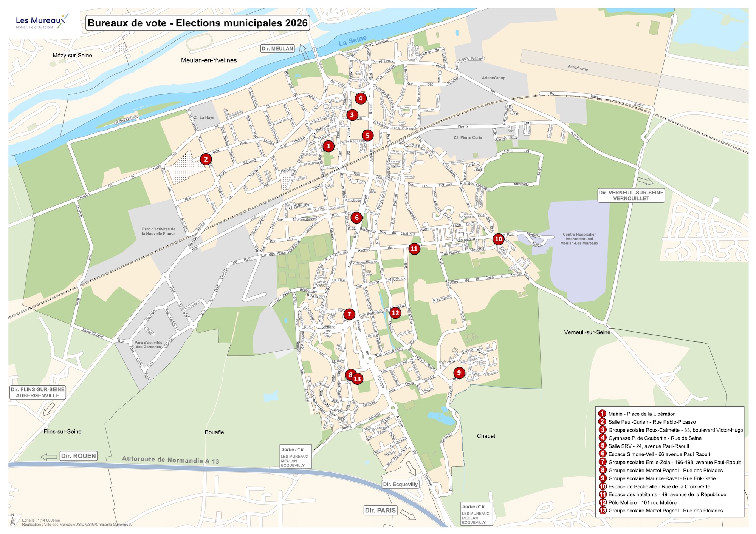Click the Centre Hospitalier Intercommunal label
This screenshot has width=756, height=534.
pos(579,239)
